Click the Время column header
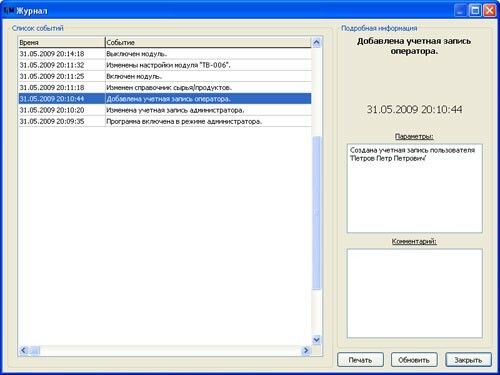Screen dimensions: 500x375 (x=62, y=42)
